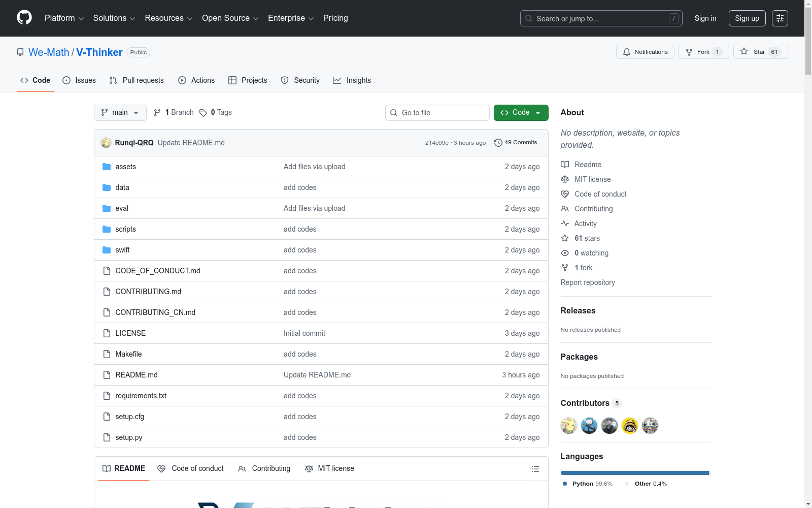Viewport: 812px width, 508px height.
Task: Open the Platform dropdown menu
Action: (x=64, y=18)
